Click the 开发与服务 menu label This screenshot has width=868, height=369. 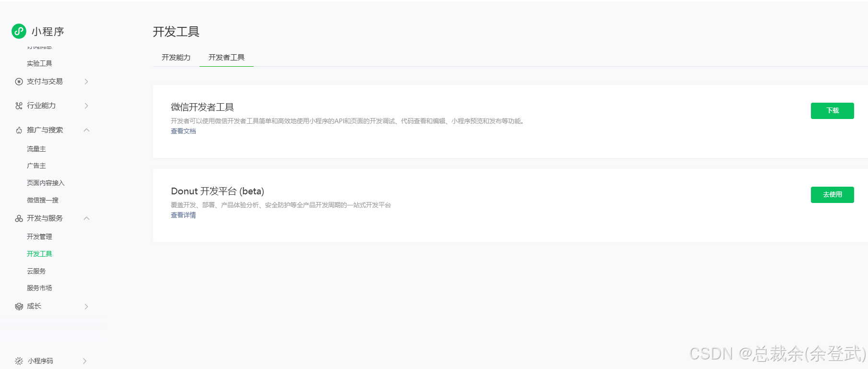[x=45, y=218]
